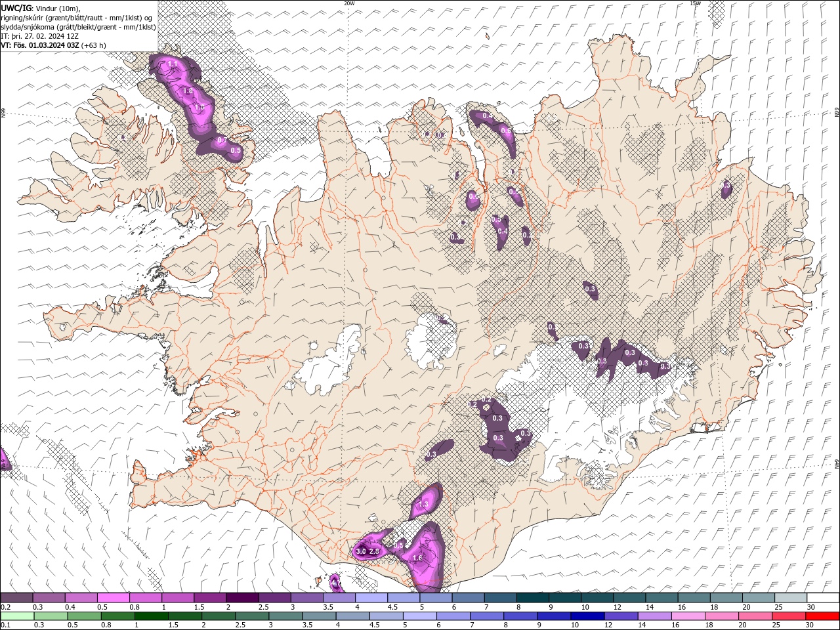Screen dimensions: 840x630
Task: Click the 1.6 snowfall value in the south
Action: pos(417,558)
